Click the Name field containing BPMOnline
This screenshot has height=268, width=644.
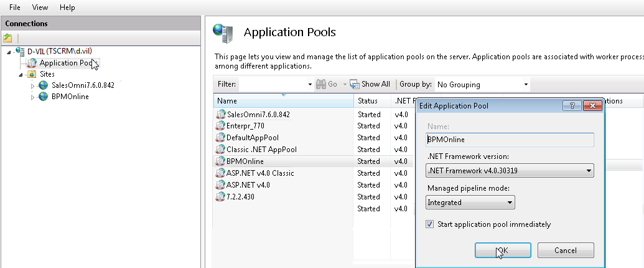click(x=510, y=140)
